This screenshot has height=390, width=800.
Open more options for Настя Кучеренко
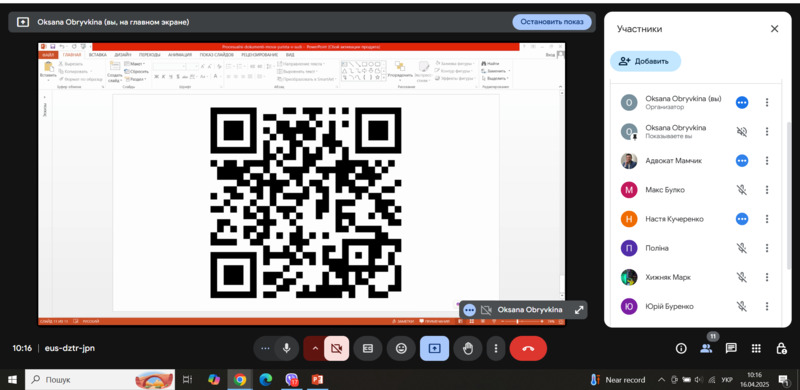point(766,219)
